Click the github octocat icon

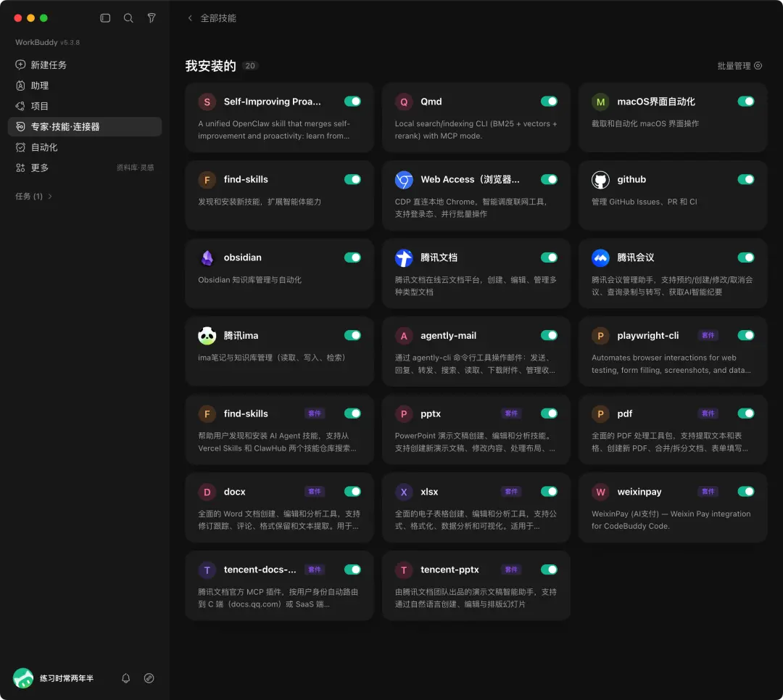pyautogui.click(x=600, y=180)
